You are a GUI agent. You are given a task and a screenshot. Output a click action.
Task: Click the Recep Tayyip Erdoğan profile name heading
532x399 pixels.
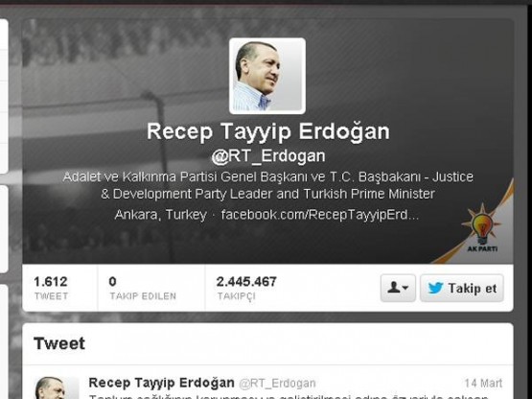pos(268,131)
